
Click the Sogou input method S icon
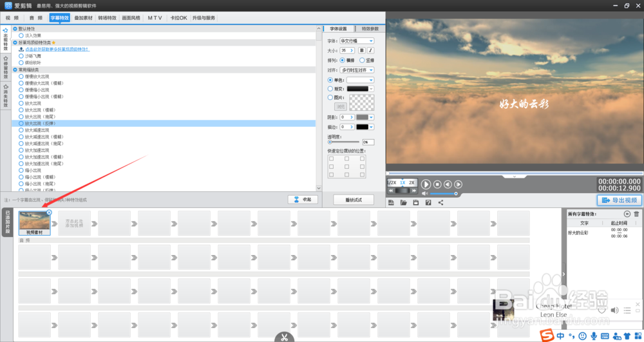[547, 336]
